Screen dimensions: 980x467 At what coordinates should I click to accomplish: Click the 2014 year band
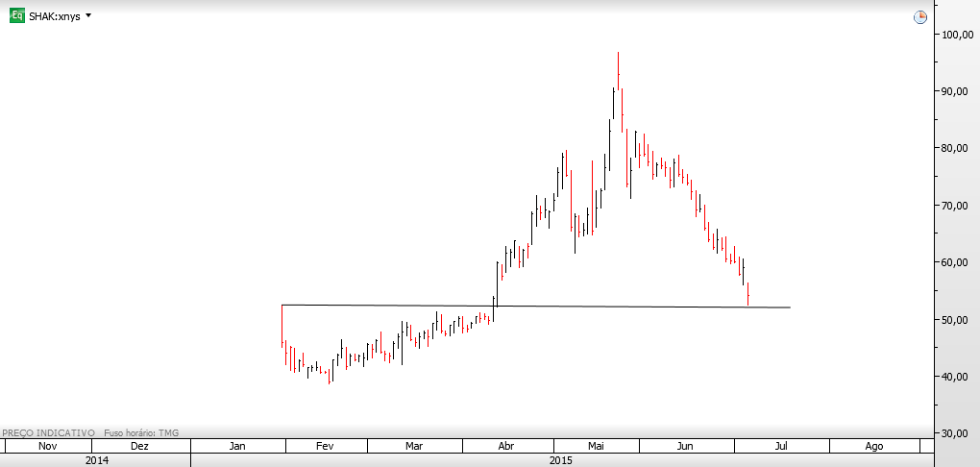click(95, 460)
